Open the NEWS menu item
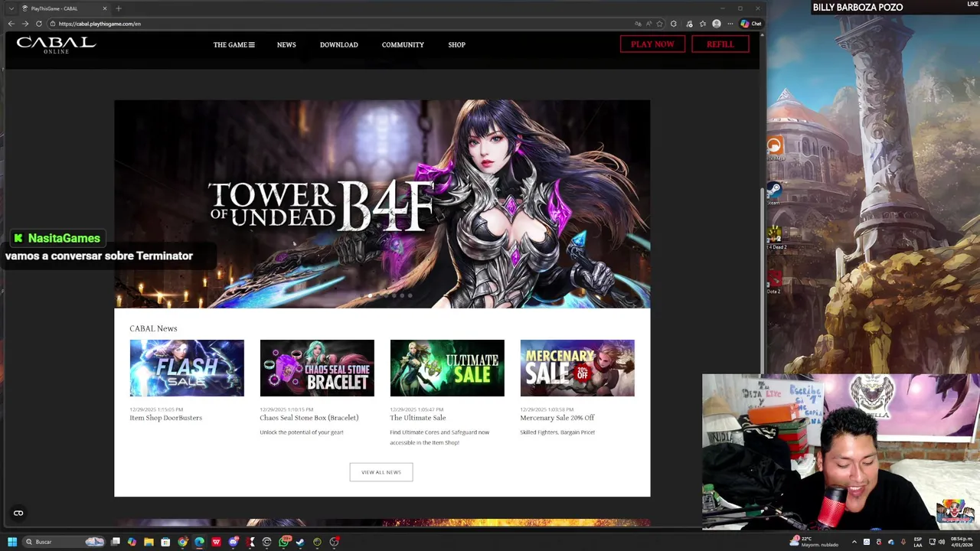Screen dimensions: 980x551 pos(286,44)
